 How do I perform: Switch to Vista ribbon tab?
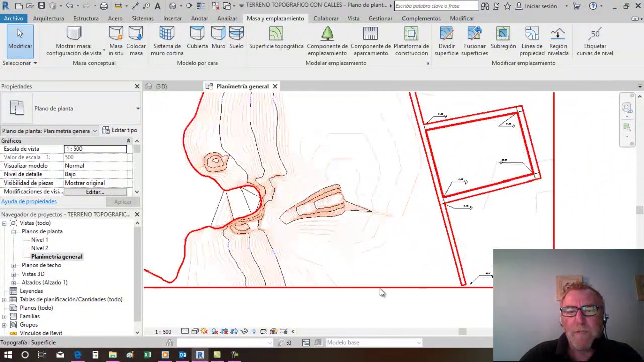(x=353, y=18)
